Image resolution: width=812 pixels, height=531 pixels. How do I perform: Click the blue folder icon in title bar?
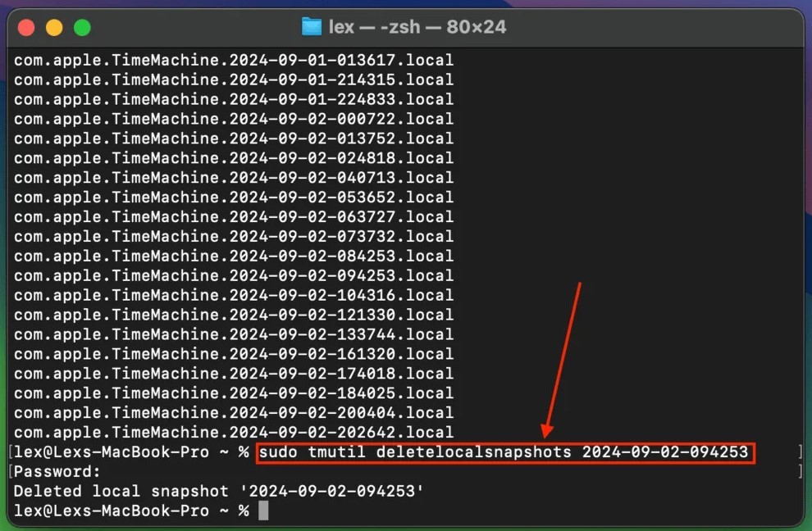[312, 26]
